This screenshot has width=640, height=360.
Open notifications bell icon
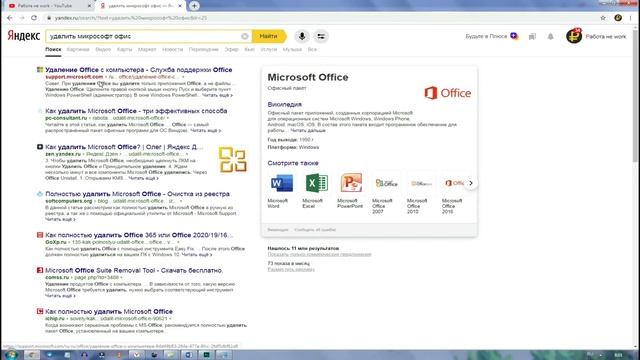point(550,36)
